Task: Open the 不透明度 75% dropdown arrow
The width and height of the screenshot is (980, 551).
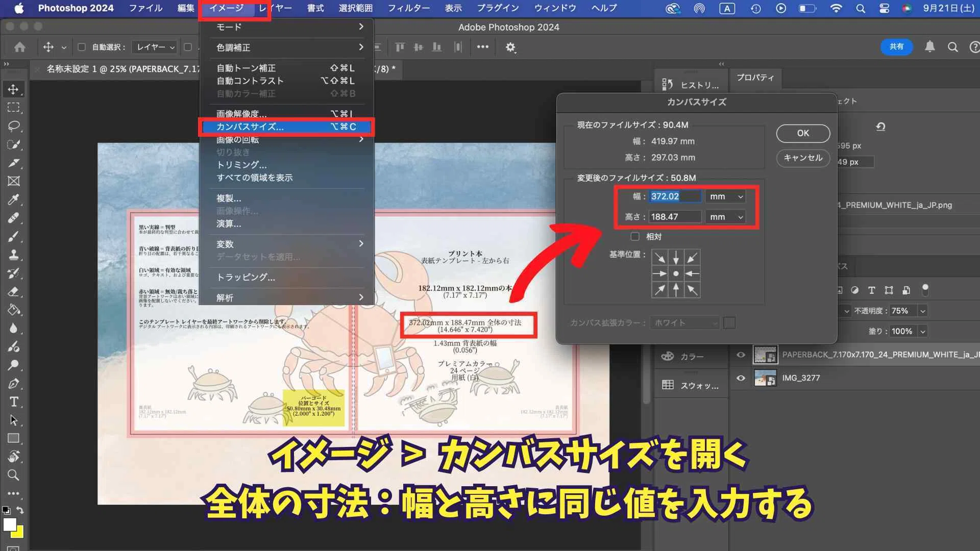Action: click(922, 311)
